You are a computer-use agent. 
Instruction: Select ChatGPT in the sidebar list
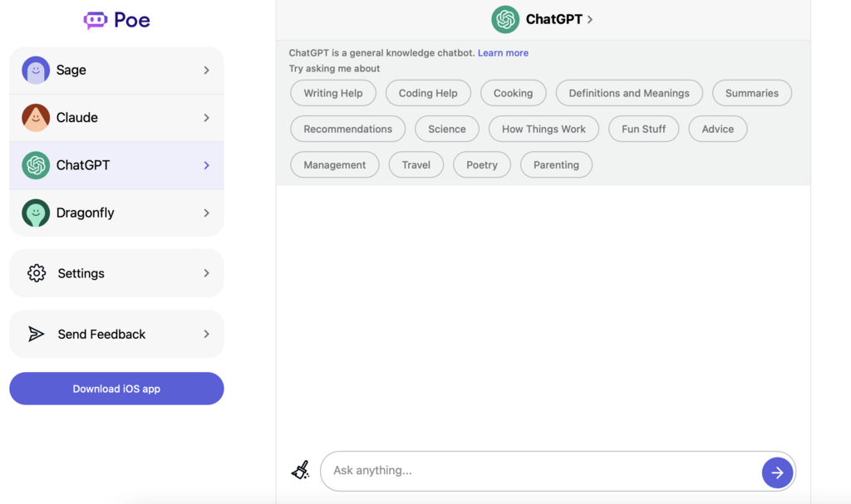(x=116, y=165)
